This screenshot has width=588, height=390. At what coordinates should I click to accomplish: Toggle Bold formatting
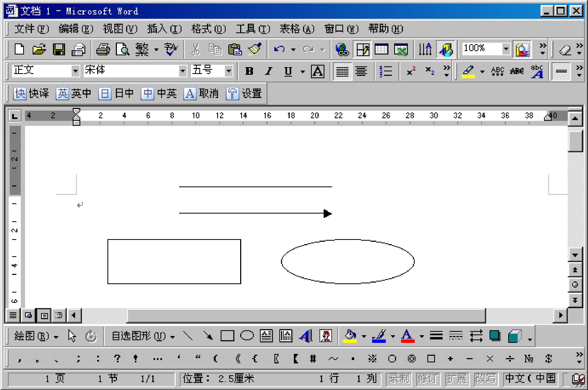click(x=249, y=71)
